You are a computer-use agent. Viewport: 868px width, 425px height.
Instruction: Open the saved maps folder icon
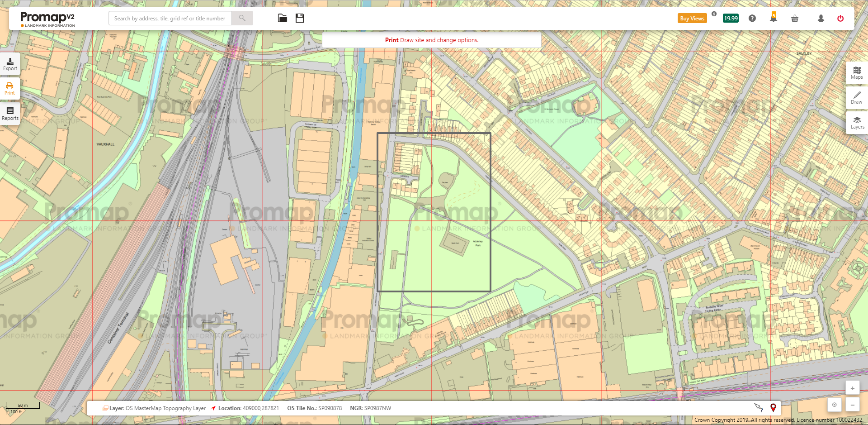[x=283, y=18]
